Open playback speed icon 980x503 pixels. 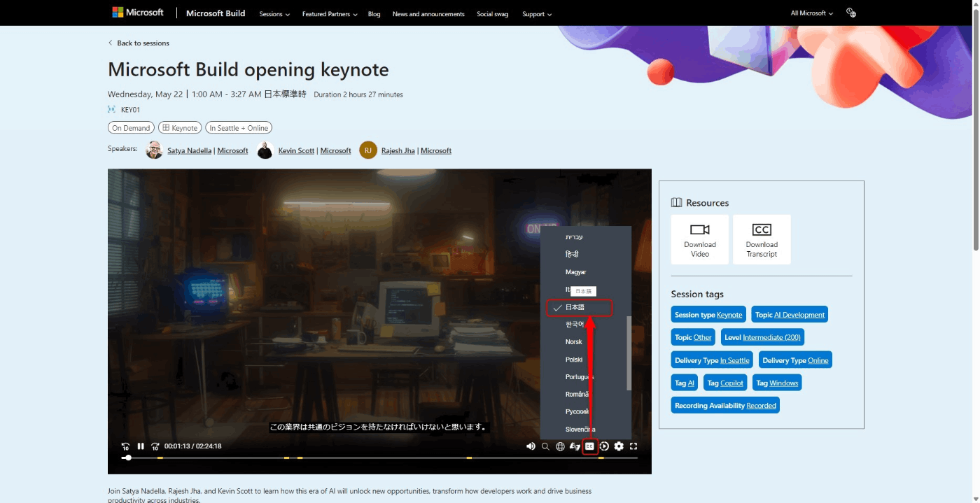pos(604,446)
